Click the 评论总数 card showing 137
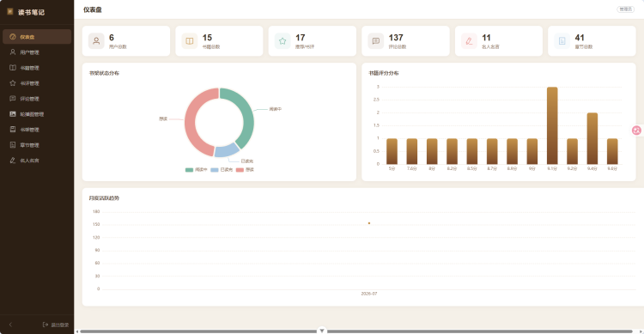 coord(405,40)
